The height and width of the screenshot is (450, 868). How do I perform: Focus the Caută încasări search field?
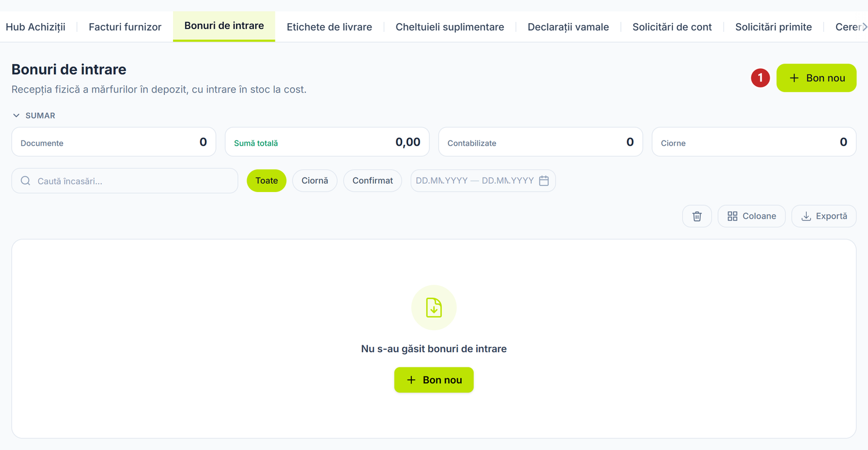tap(125, 181)
